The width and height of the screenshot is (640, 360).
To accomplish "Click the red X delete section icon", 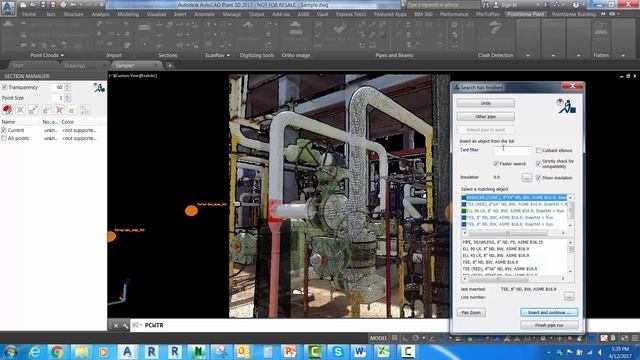I will tap(59, 109).
